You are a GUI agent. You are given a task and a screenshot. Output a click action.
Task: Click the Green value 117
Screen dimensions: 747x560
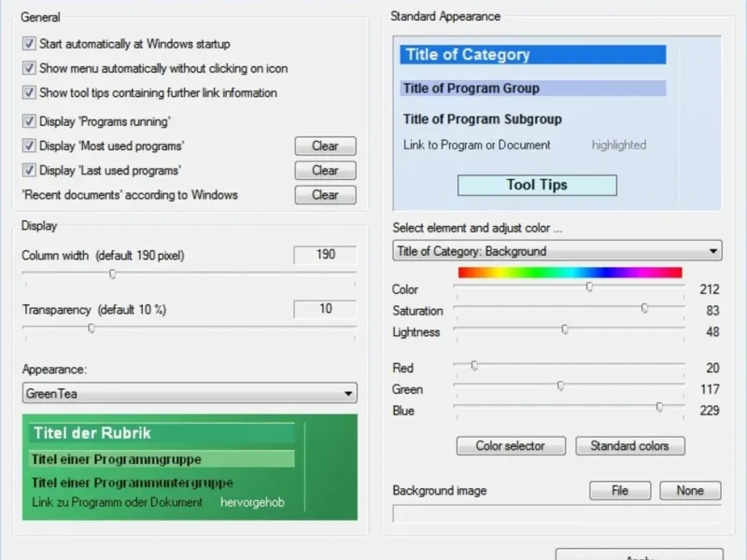tap(710, 389)
